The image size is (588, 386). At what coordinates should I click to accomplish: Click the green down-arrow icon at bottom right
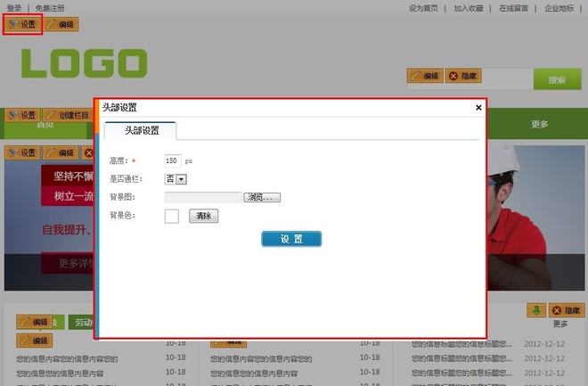coord(535,310)
